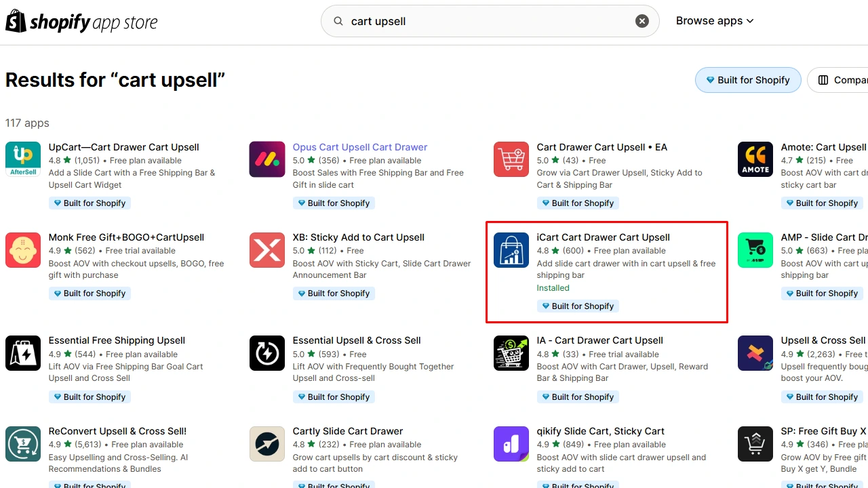The image size is (868, 488).
Task: Open IA - Cart Drawer Cart Upsell title
Action: tap(600, 340)
